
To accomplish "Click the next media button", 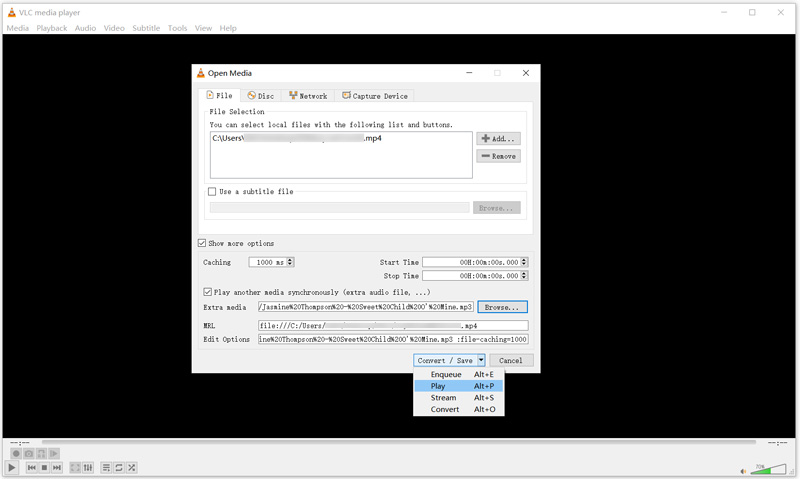I will [x=57, y=467].
